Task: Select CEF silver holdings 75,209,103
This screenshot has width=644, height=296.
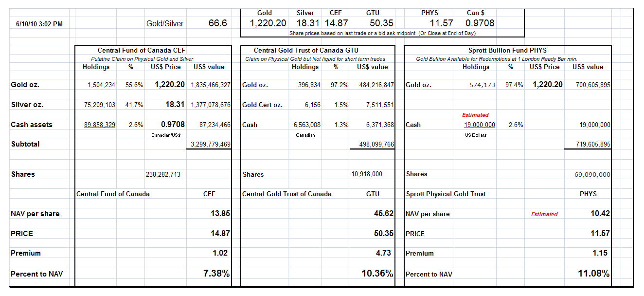Action: (100, 105)
